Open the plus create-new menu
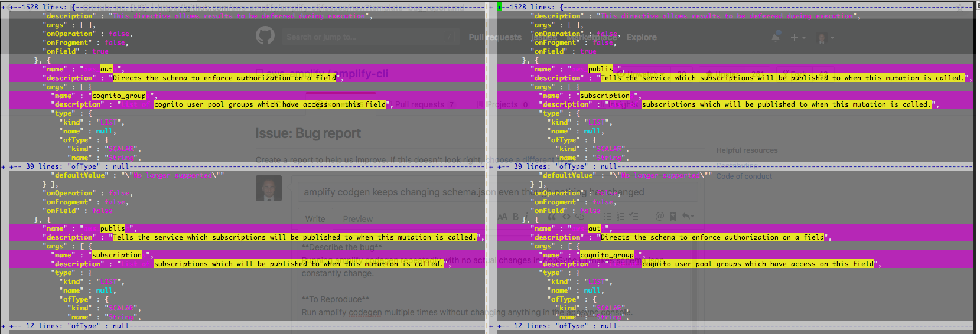This screenshot has height=334, width=980. 797,37
